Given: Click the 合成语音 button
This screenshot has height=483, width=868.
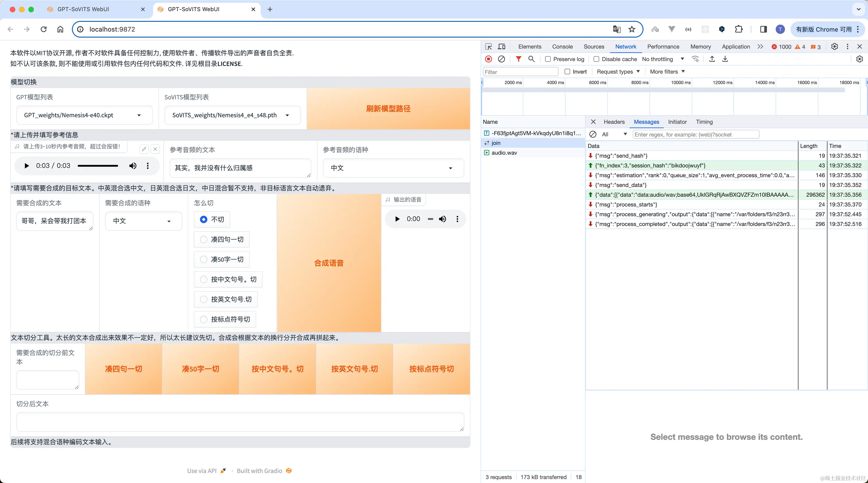Looking at the screenshot, I should tap(329, 263).
